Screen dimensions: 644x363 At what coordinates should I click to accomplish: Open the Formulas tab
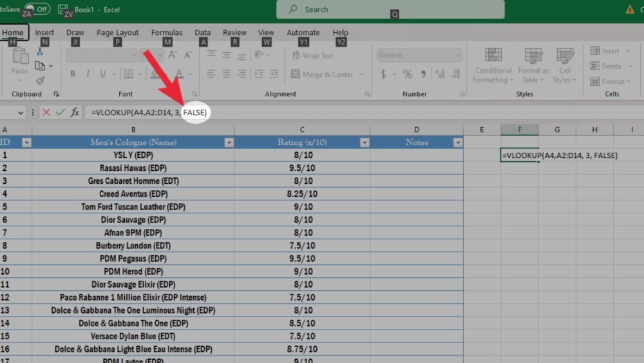click(x=167, y=32)
